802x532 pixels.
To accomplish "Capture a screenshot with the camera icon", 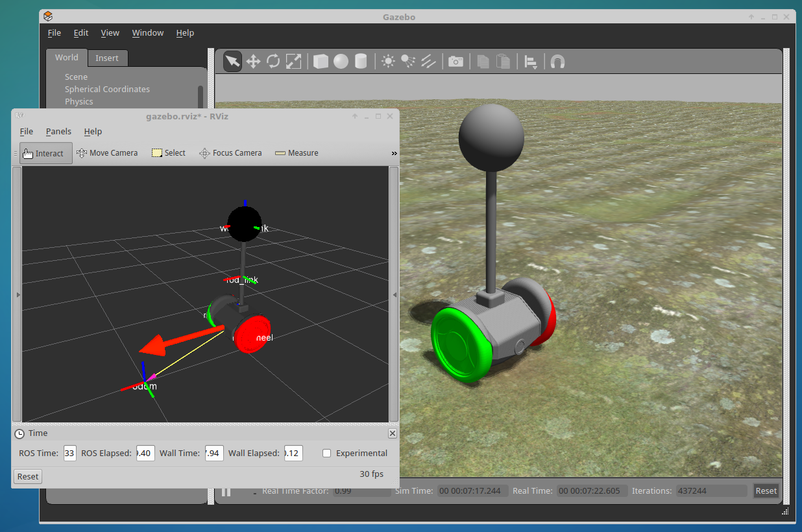I will pos(456,60).
